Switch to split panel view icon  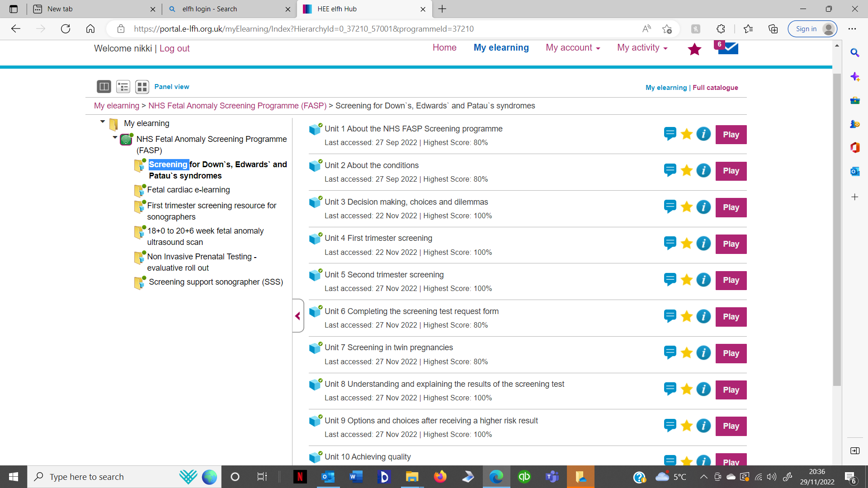[x=104, y=86]
